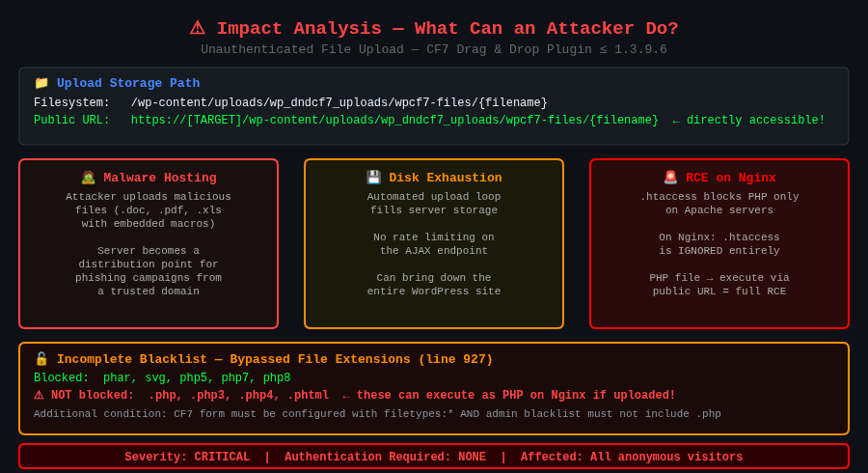Open the green Public URL link
The height and width of the screenshot is (473, 868).
pos(394,121)
